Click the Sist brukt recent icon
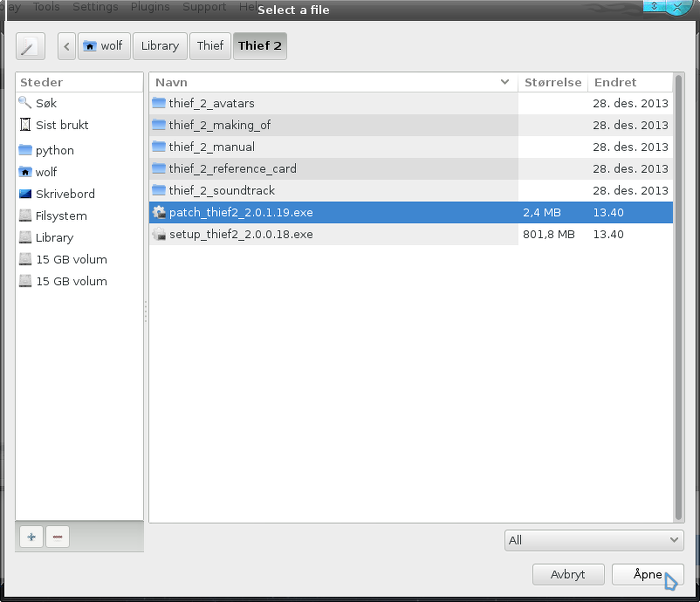This screenshot has height=602, width=700. click(25, 125)
